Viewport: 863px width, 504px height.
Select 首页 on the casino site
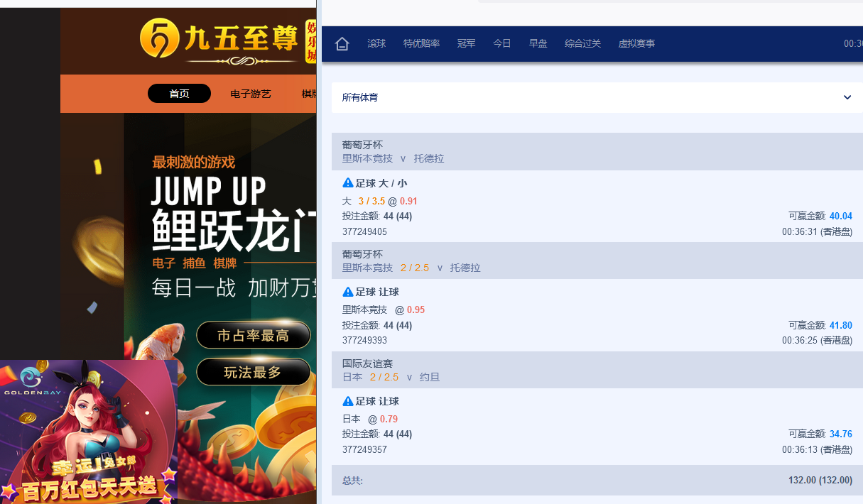point(179,94)
